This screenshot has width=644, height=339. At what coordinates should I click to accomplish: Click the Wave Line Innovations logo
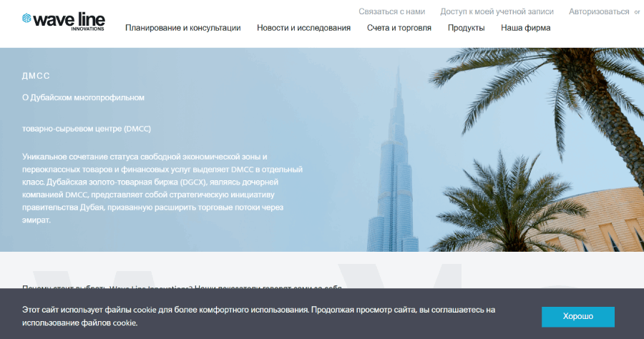coord(64,21)
